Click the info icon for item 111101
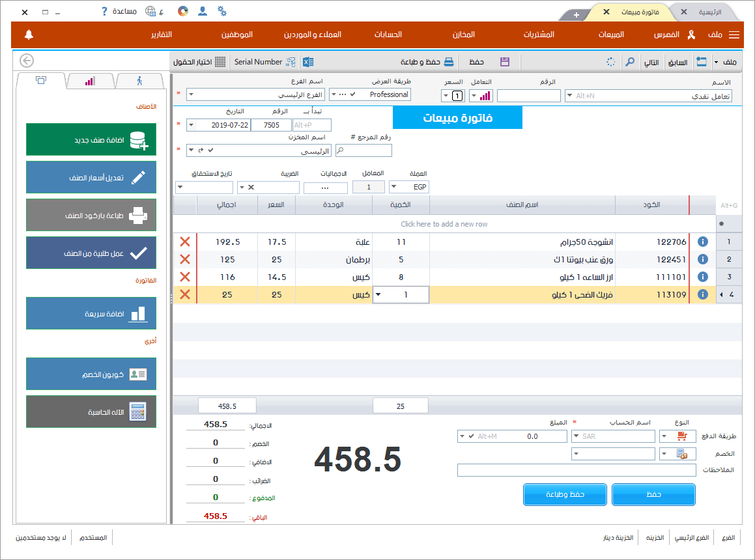Image resolution: width=755 pixels, height=560 pixels. [703, 277]
